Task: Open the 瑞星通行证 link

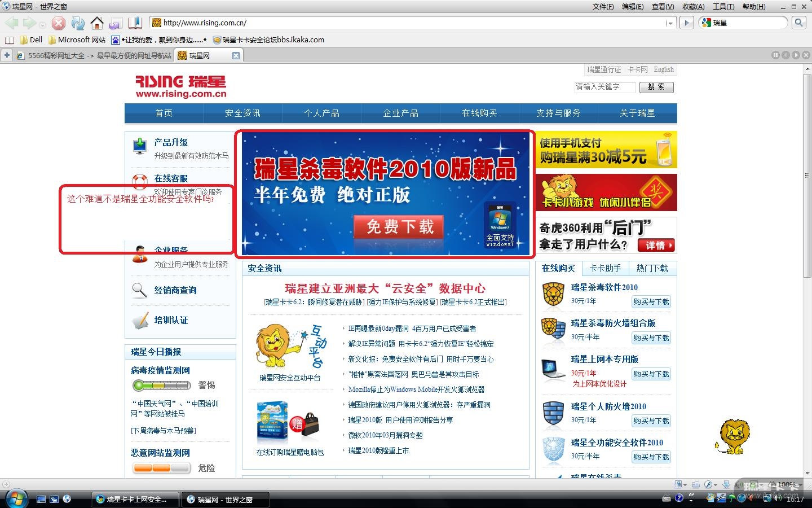Action: [604, 69]
